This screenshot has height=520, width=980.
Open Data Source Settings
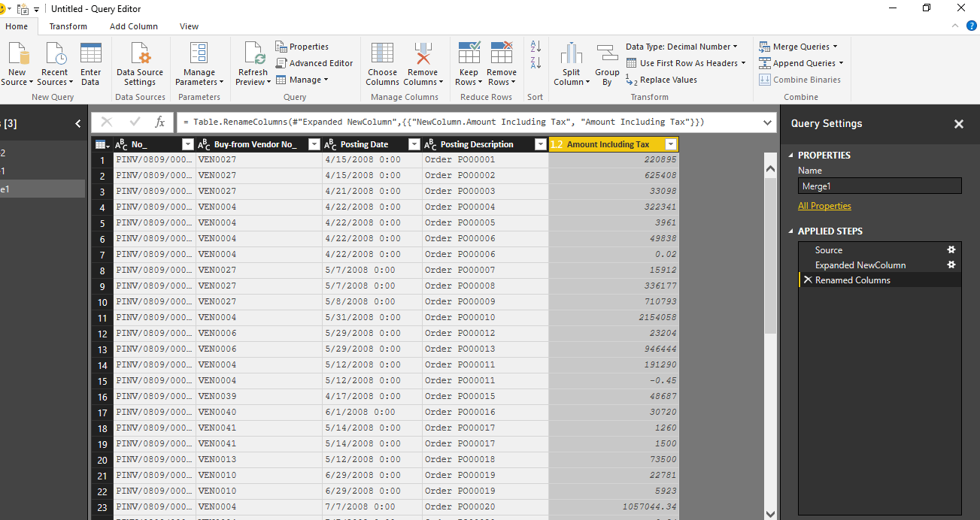[140, 64]
